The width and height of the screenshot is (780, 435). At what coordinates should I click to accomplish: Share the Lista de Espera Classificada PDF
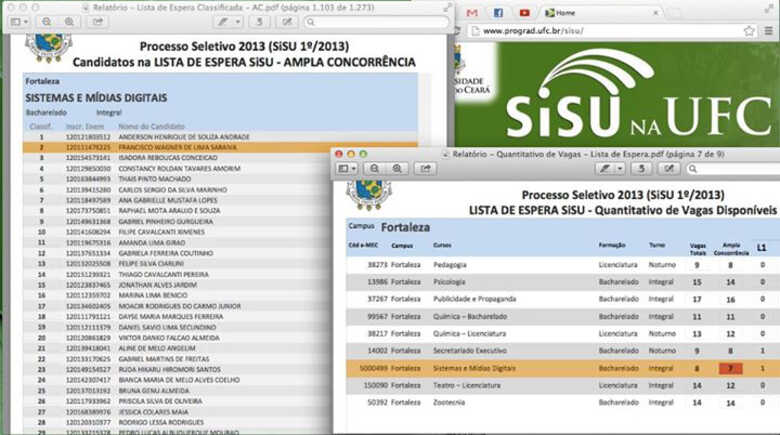[x=98, y=22]
